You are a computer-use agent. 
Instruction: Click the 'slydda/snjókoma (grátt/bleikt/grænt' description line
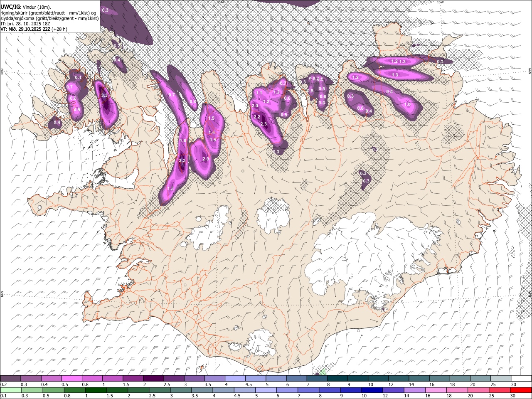coord(49,18)
